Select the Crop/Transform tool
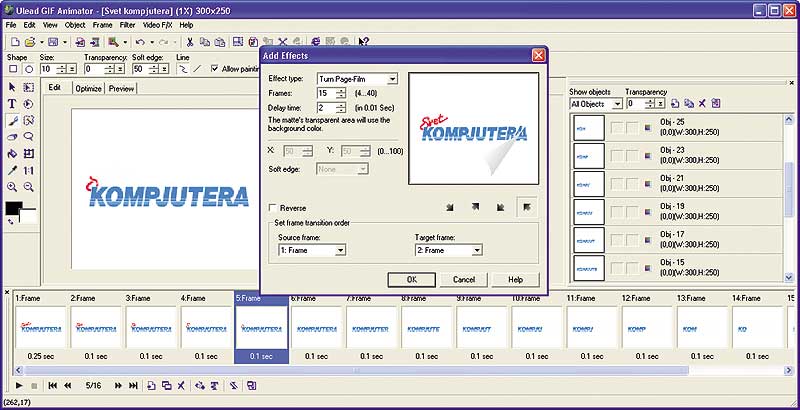 pyautogui.click(x=29, y=153)
